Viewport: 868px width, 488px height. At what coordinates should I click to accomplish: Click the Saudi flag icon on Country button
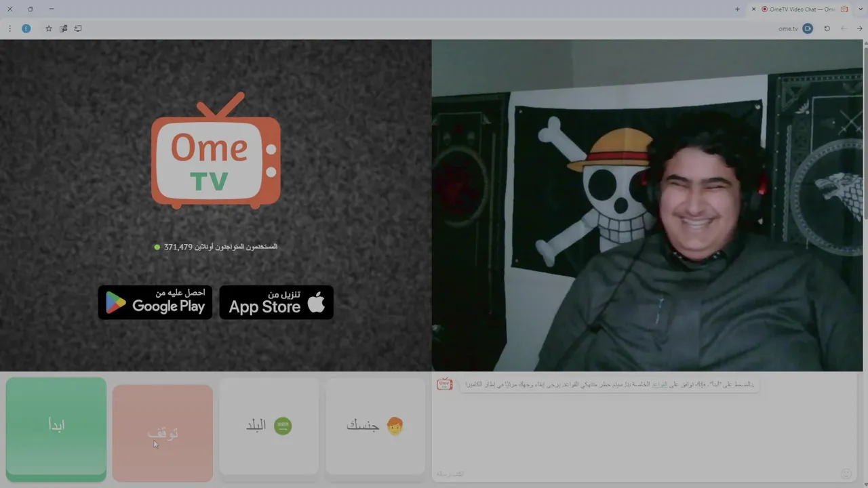click(283, 426)
